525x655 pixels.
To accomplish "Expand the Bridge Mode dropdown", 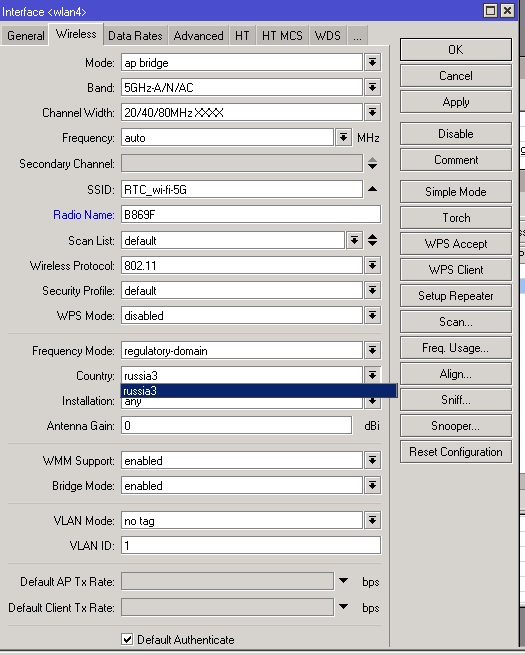I will click(372, 486).
